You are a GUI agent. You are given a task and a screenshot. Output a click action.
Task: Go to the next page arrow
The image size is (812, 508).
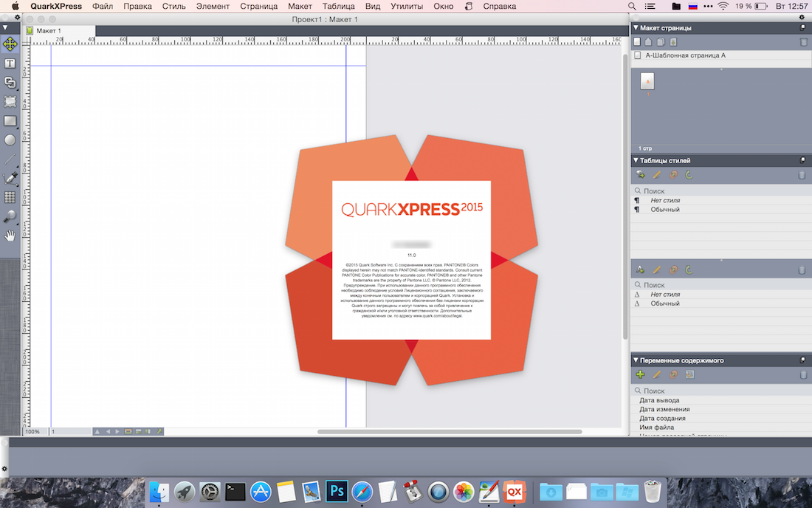pos(117,431)
